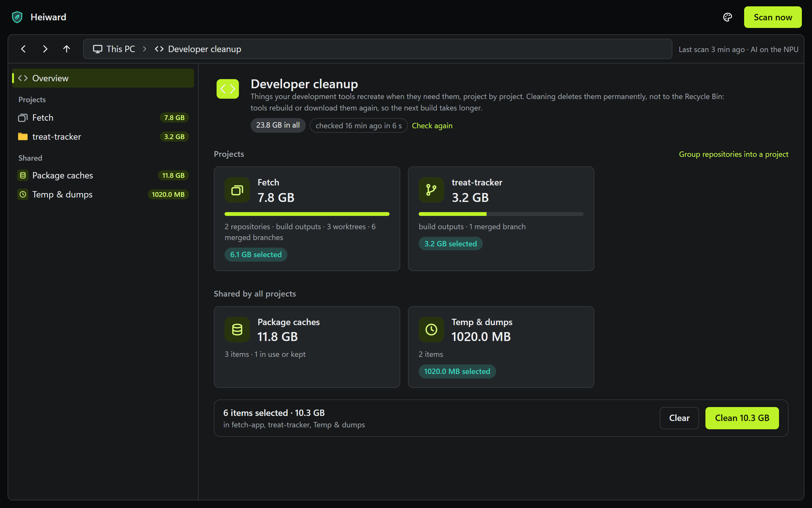The height and width of the screenshot is (508, 812).
Task: Click the in fetch-app, treat-tracker summary line
Action: [x=294, y=425]
